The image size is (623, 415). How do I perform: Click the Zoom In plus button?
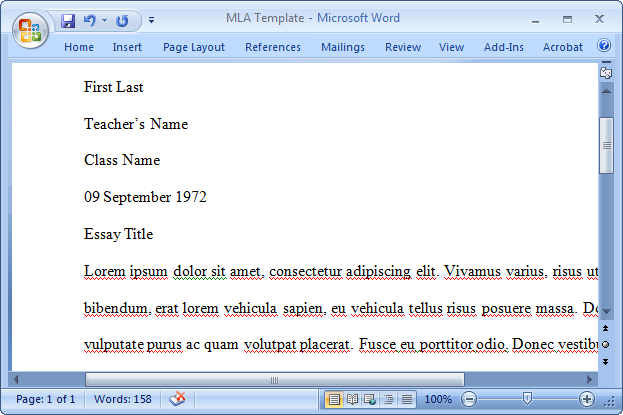pyautogui.click(x=586, y=399)
